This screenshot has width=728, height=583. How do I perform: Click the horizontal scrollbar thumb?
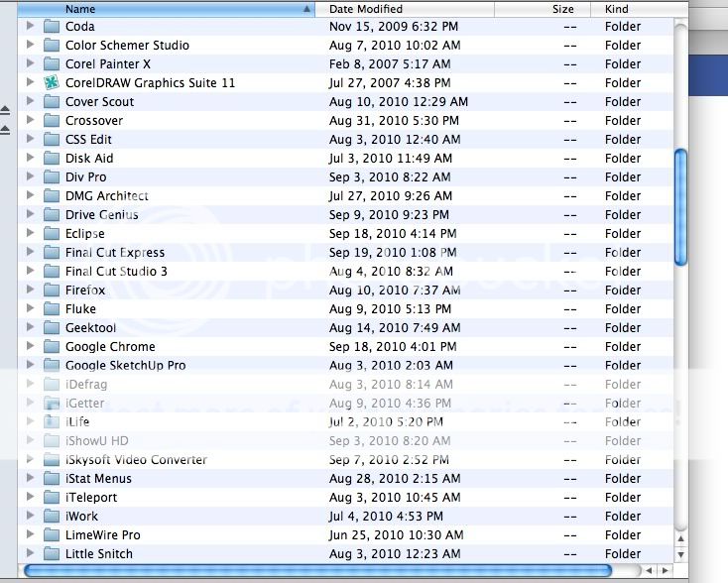(317, 570)
